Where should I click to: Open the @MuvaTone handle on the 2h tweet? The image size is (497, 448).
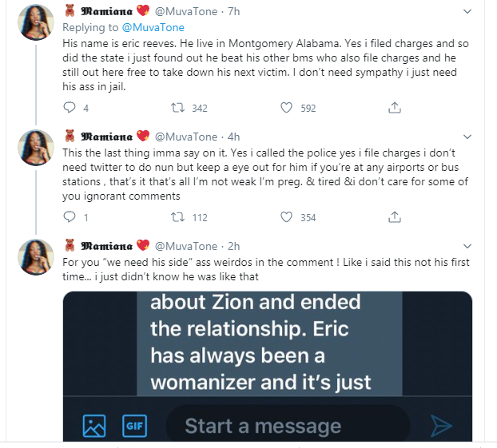pyautogui.click(x=185, y=245)
